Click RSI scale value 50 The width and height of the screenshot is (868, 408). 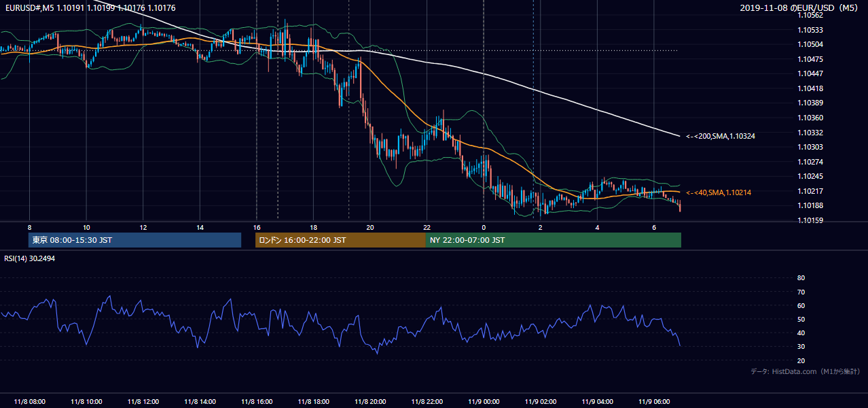click(x=801, y=319)
